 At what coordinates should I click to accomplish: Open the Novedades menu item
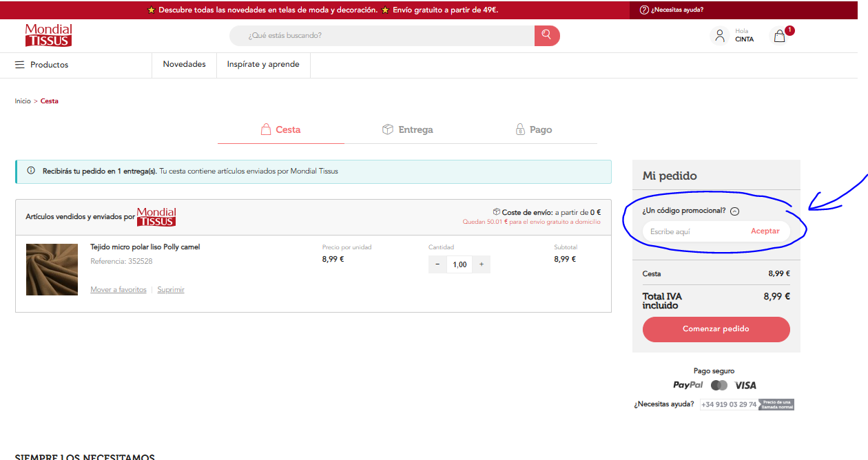(x=184, y=65)
